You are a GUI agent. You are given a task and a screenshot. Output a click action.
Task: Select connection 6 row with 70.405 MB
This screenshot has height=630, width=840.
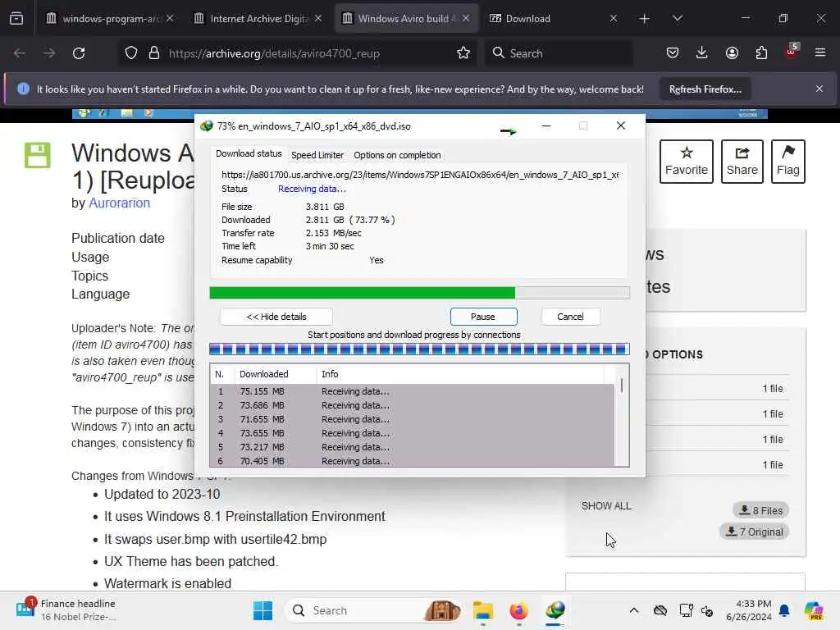coord(412,461)
